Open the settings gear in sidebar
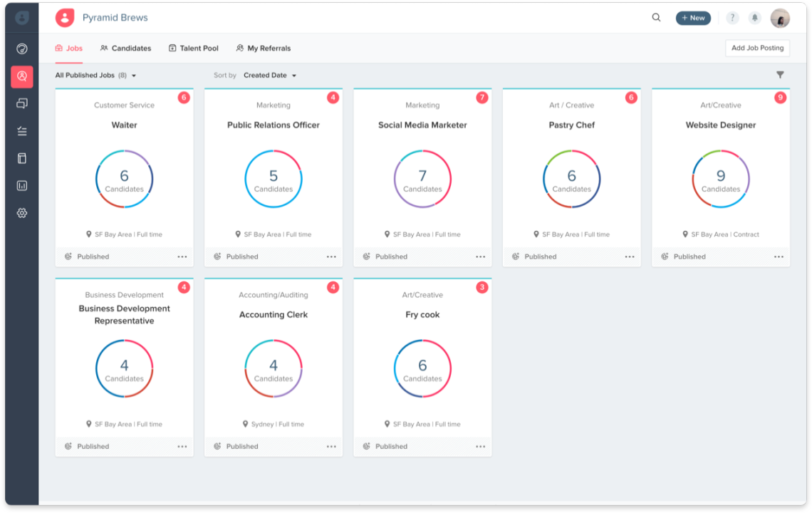Screen dimensions: 812x513 point(22,213)
